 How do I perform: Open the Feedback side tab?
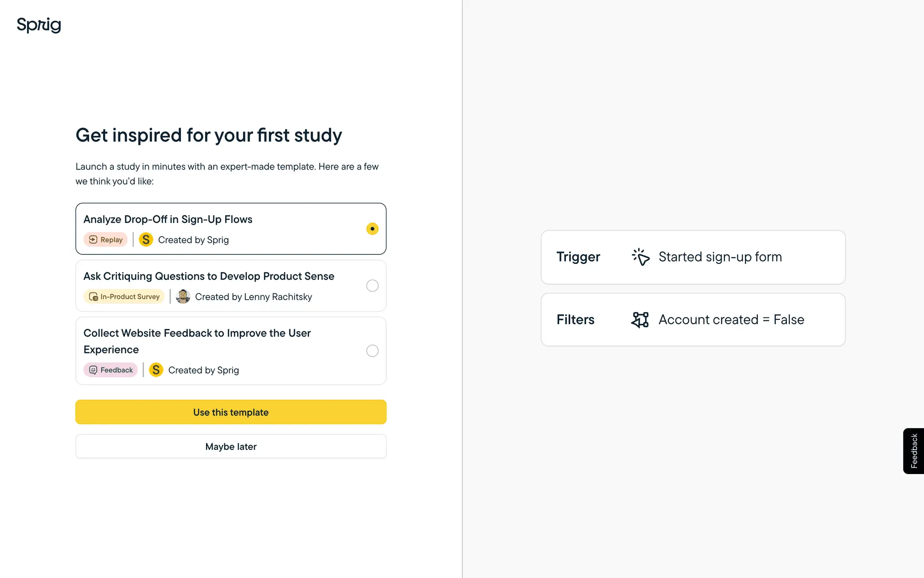[914, 451]
